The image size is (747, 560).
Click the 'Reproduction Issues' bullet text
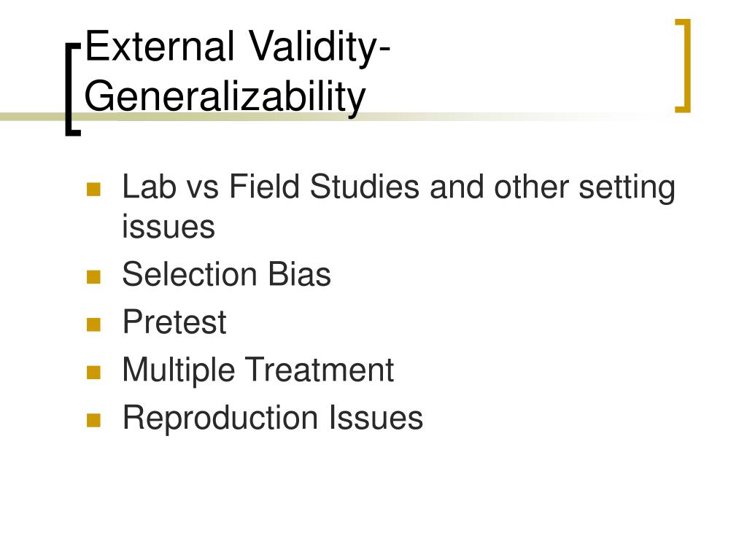[273, 418]
